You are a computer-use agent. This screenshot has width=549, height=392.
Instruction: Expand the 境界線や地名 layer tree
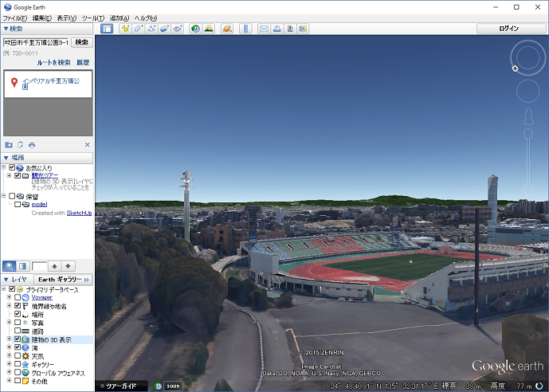[9, 306]
